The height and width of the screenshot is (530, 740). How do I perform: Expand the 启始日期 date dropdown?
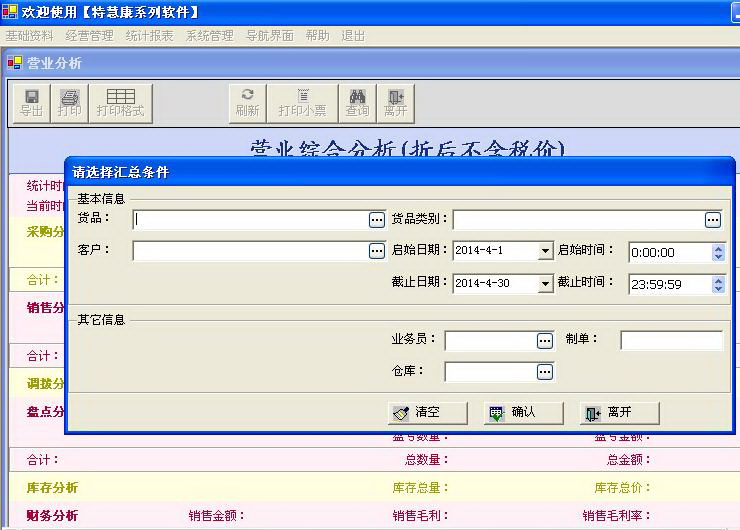tap(545, 251)
